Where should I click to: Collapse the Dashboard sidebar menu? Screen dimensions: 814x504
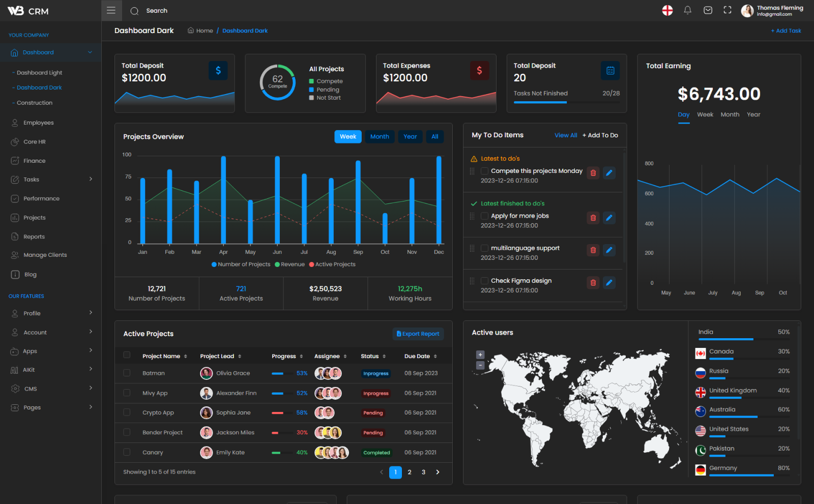pyautogui.click(x=90, y=52)
